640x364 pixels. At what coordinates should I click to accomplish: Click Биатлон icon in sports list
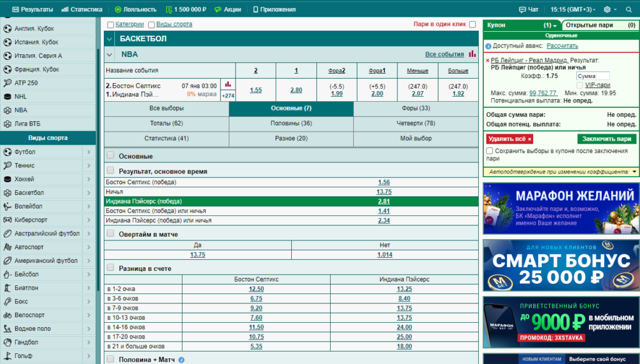(7, 288)
